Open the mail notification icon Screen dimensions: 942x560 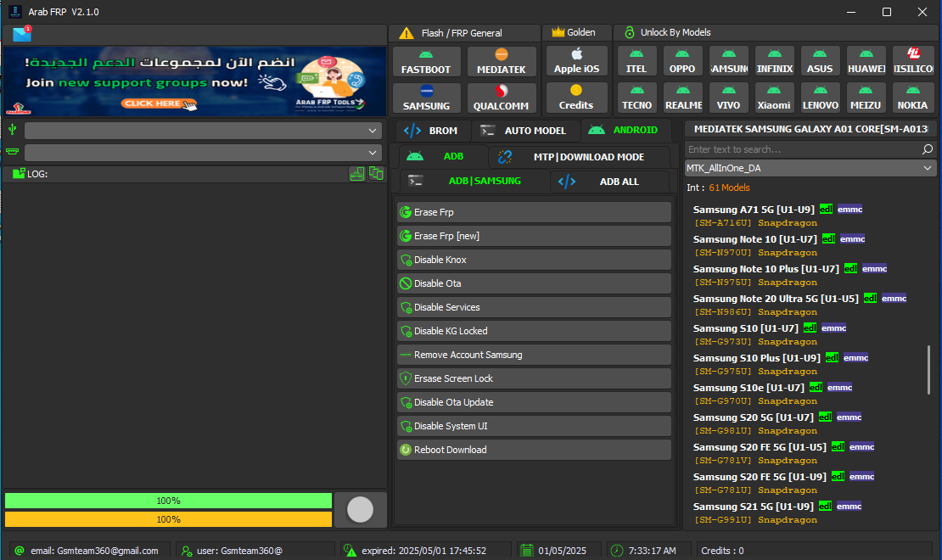22,34
